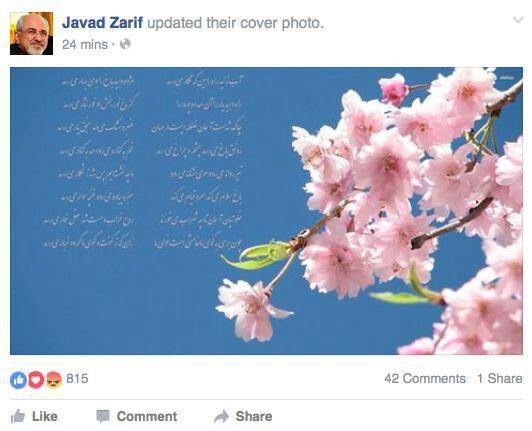Click the blue thumbs-up reaction icon
This screenshot has height=431, width=532.
[x=18, y=380]
